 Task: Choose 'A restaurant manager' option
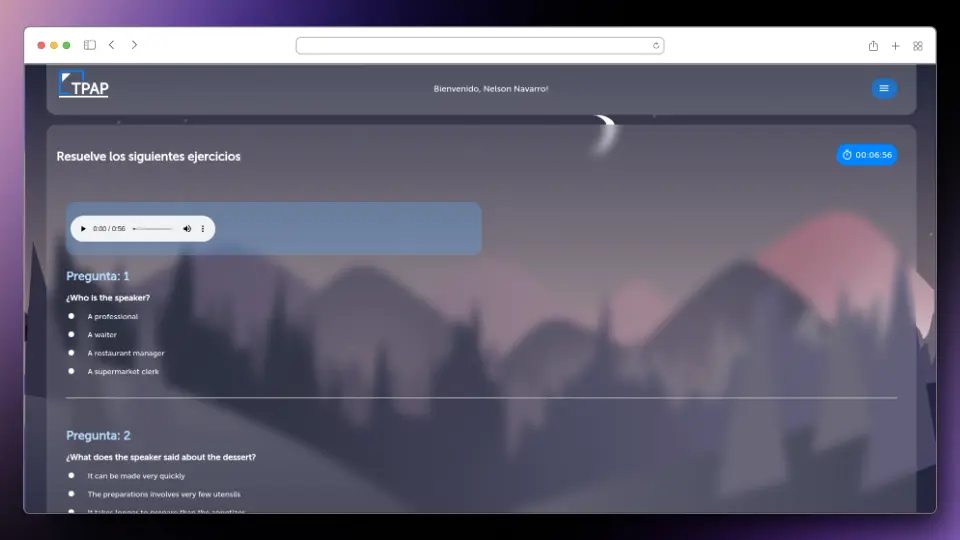pyautogui.click(x=71, y=352)
